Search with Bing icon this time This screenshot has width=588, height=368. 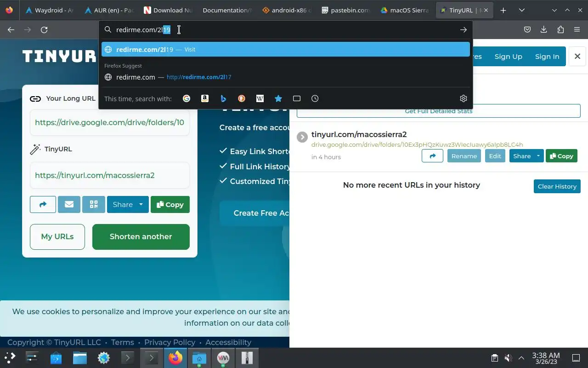pos(223,98)
